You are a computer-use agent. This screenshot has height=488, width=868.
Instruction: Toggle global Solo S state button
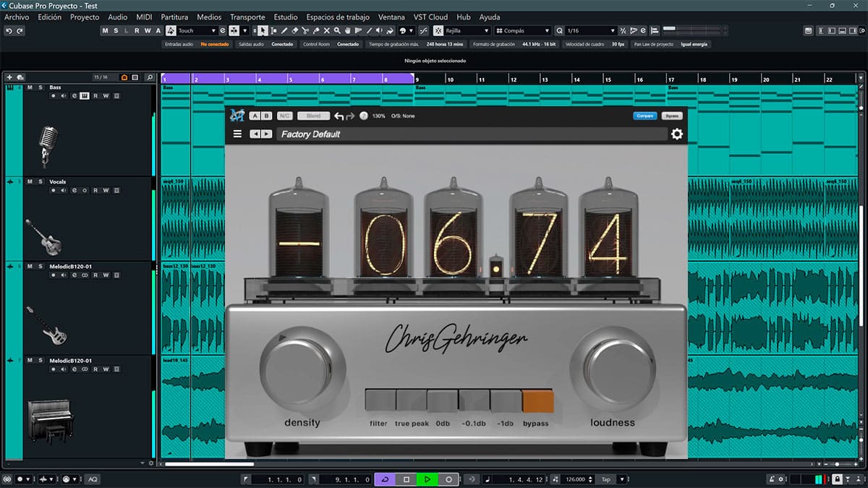tap(116, 31)
